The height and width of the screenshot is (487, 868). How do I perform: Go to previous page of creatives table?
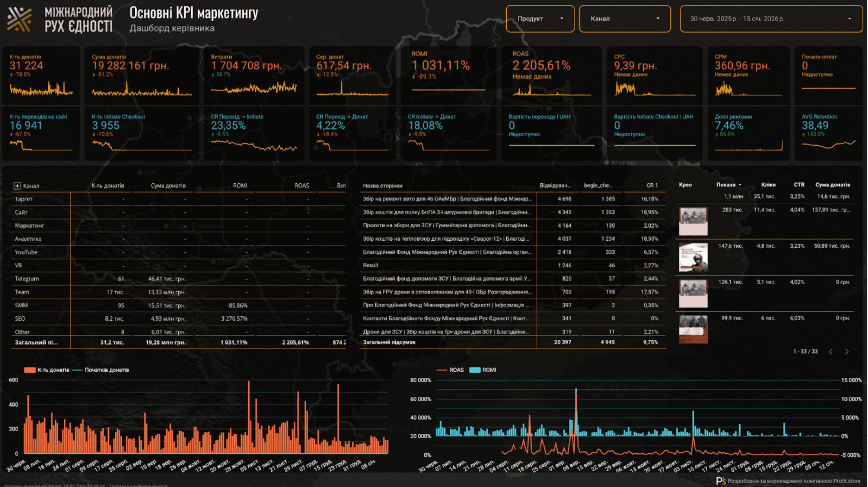pos(830,352)
